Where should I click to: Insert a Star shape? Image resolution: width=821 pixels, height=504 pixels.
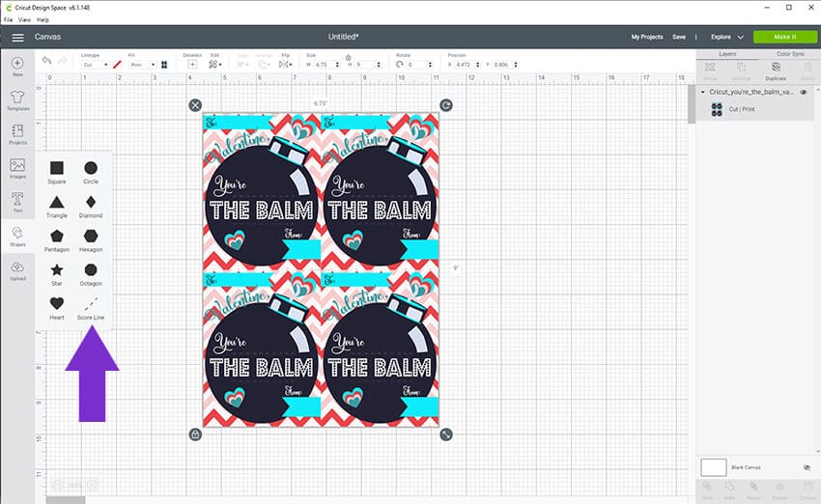(x=57, y=274)
